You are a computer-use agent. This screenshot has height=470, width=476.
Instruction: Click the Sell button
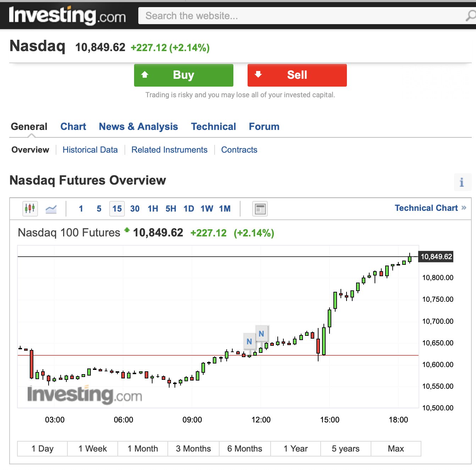[297, 75]
